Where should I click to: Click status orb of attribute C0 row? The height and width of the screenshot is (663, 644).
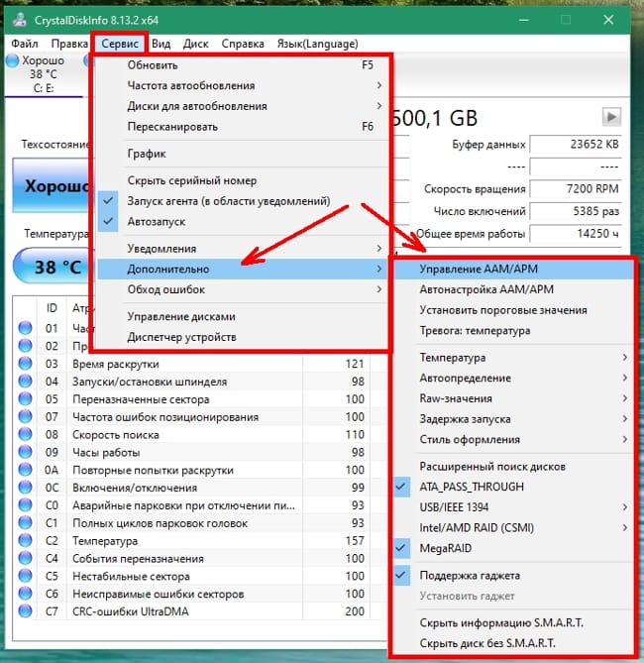point(26,505)
